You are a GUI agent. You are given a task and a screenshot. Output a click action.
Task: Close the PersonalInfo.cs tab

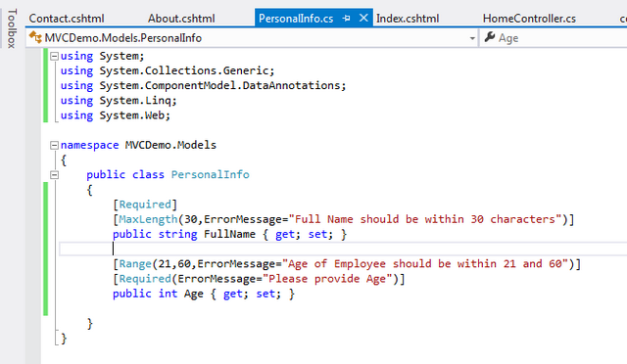tap(363, 18)
